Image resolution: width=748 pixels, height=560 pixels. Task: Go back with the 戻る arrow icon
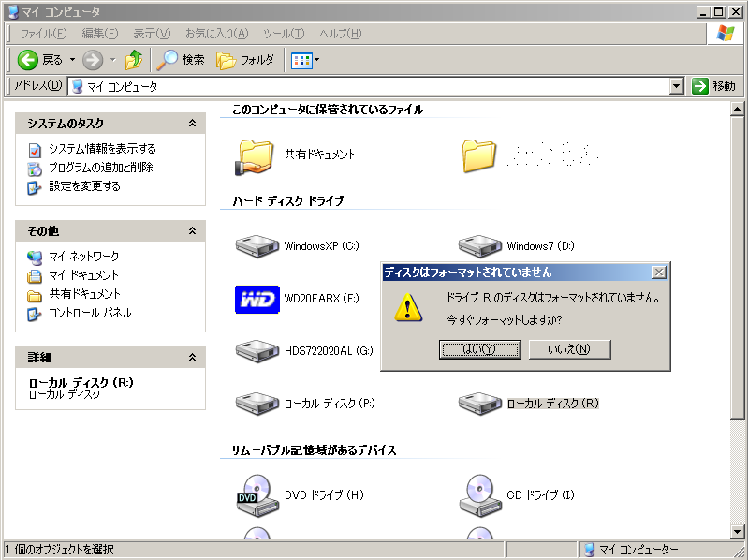pos(28,60)
